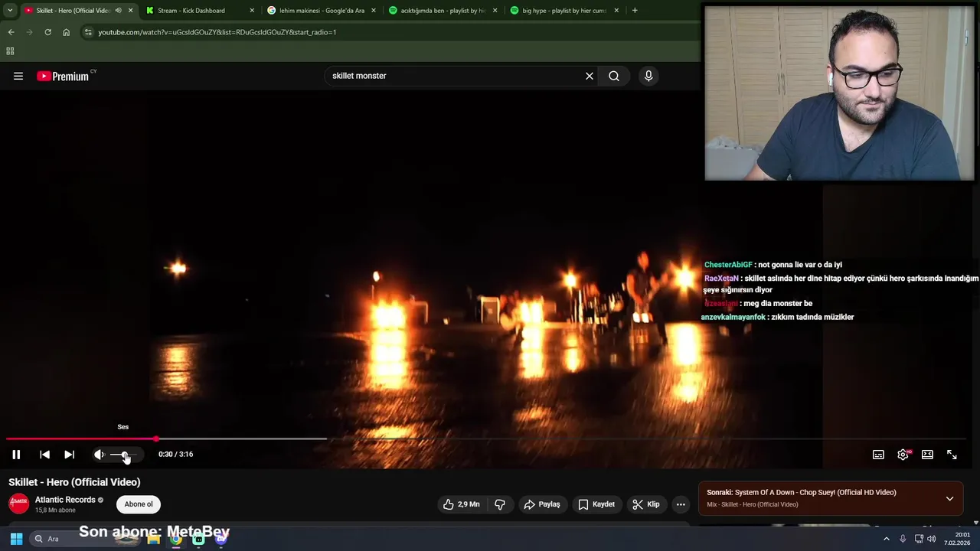This screenshot has width=980, height=551.
Task: Start voice search with microphone
Action: click(x=648, y=76)
